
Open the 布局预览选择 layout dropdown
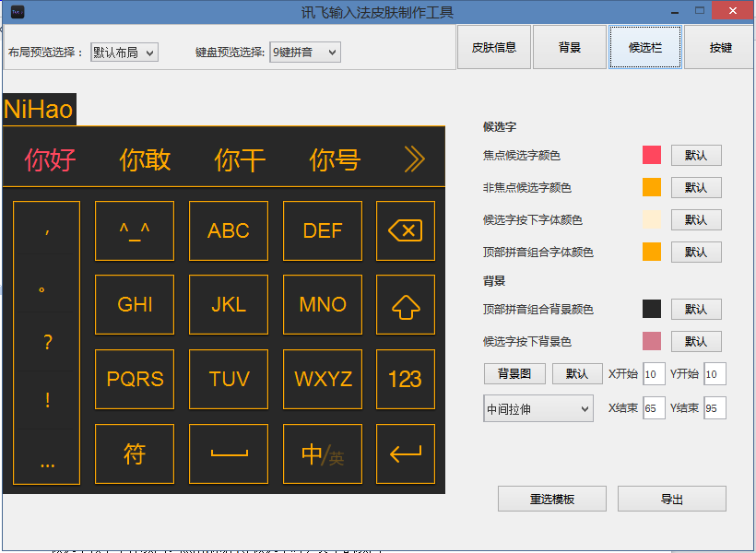pos(124,53)
